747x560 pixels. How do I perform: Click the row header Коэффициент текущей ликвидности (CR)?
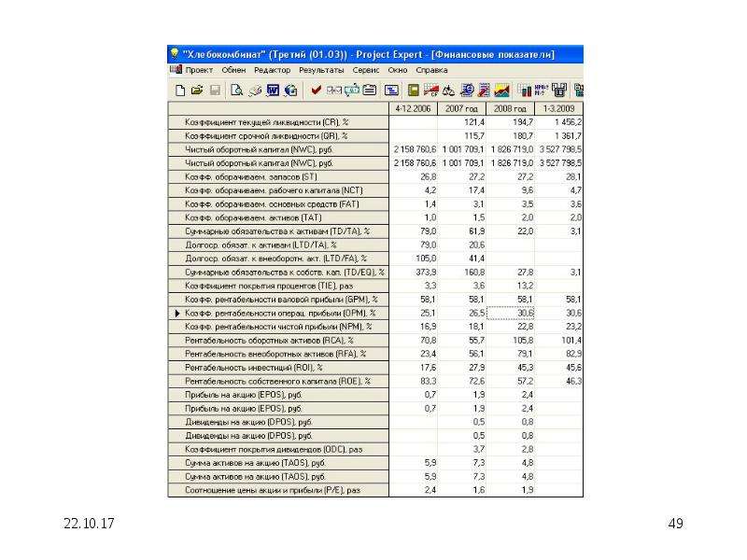click(x=278, y=122)
